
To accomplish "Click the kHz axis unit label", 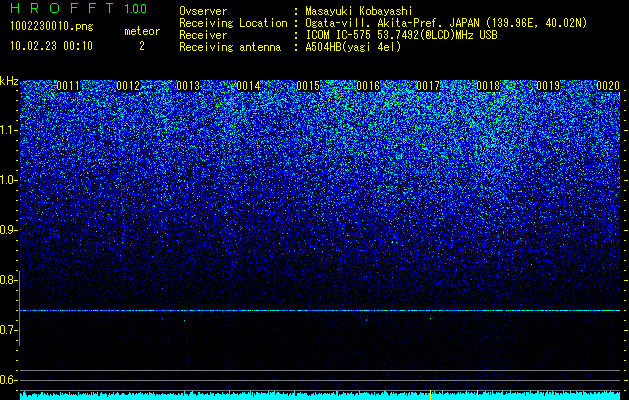I will [x=9, y=81].
